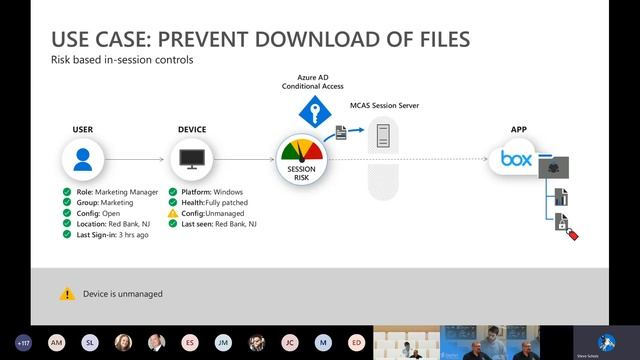Click the subtitle 'Risk based in-session controls'

122,60
